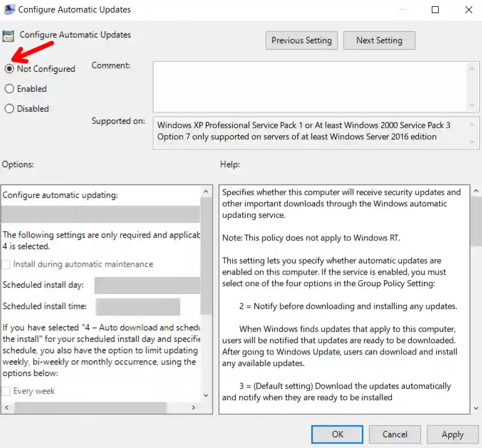Confirm changes with the OK button
This screenshot has height=448, width=482.
coord(337,434)
